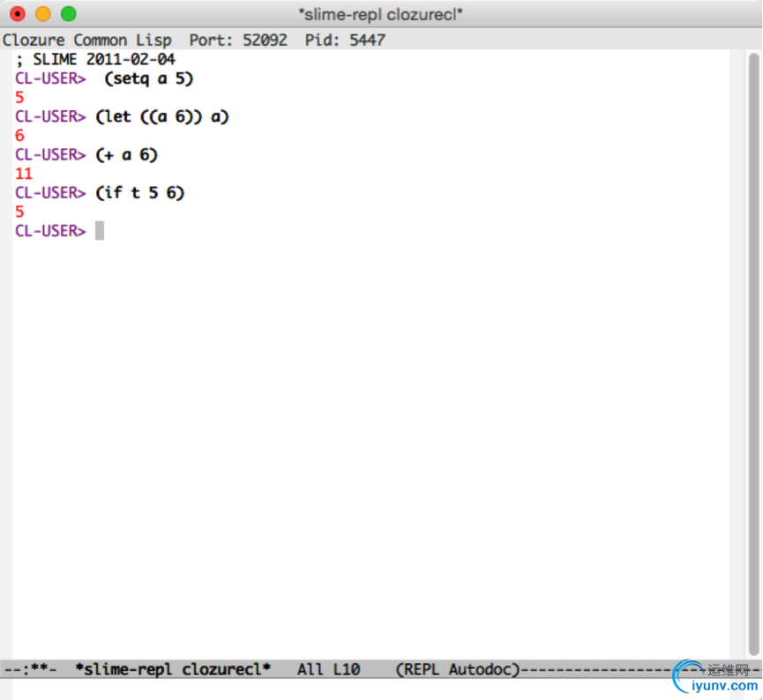Click the vertical scrollbar on the right

[x=754, y=354]
